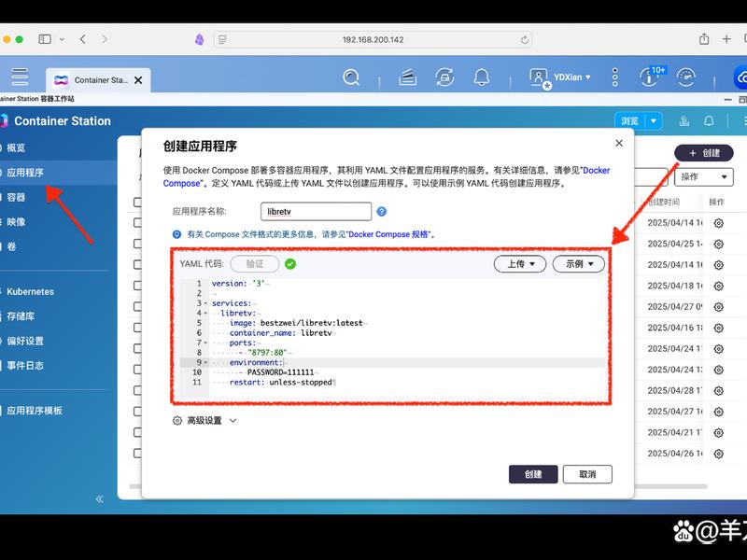This screenshot has width=747, height=560.
Task: Select 应用程序 in sidebar
Action: point(25,173)
